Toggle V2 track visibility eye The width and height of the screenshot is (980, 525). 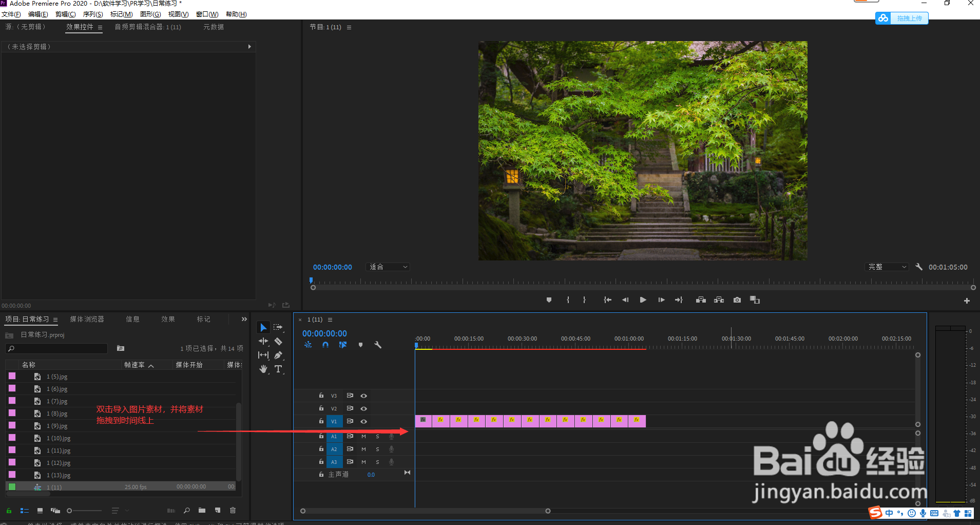(363, 409)
